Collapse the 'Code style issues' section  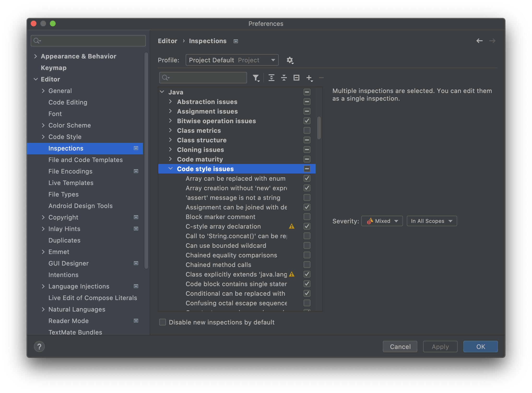[171, 168]
